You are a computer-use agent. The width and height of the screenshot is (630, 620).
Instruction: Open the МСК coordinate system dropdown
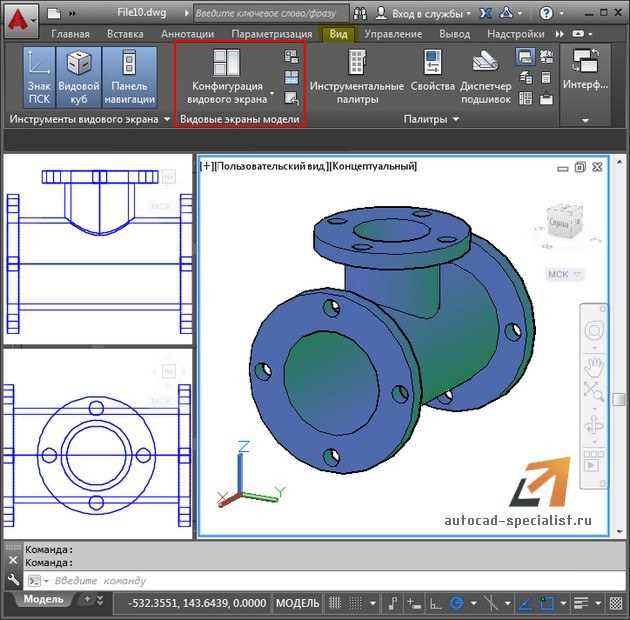click(565, 274)
